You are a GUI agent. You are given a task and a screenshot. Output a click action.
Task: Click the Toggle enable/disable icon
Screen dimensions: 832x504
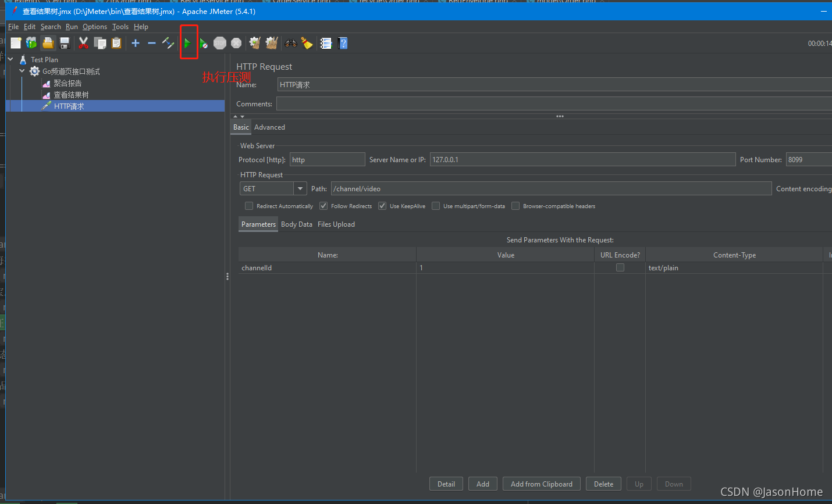click(x=168, y=43)
